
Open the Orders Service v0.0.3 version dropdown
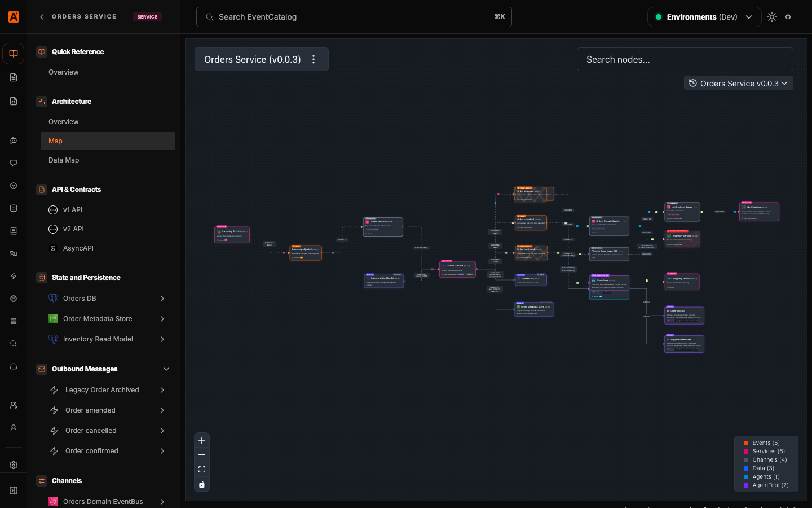click(739, 83)
